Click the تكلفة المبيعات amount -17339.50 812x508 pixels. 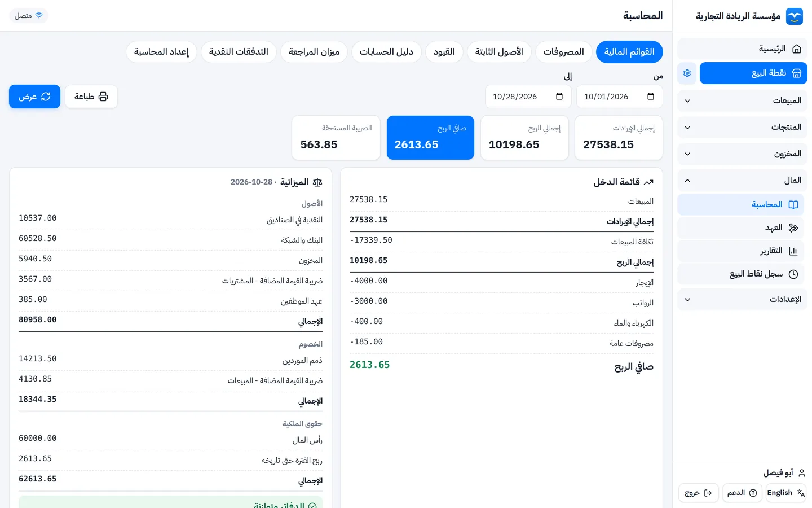pos(371,240)
